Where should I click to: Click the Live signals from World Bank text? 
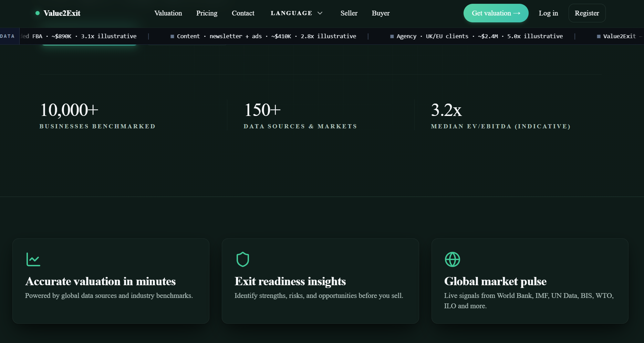pos(529,301)
